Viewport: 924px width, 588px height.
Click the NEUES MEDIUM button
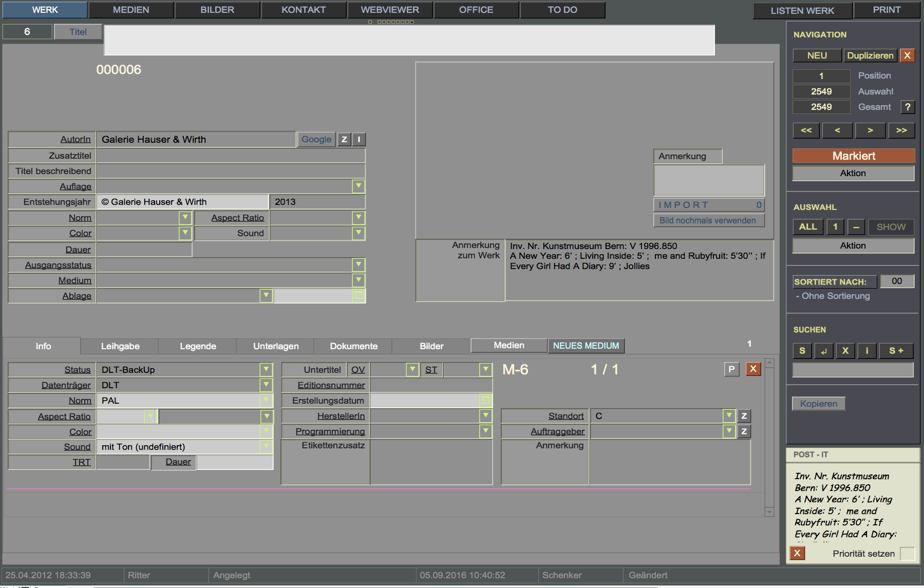point(586,346)
